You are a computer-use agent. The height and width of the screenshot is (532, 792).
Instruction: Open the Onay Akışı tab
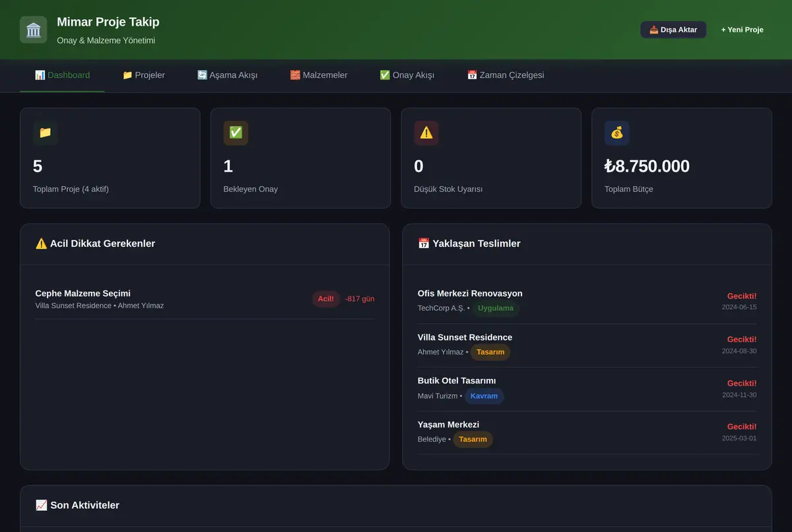click(x=407, y=75)
